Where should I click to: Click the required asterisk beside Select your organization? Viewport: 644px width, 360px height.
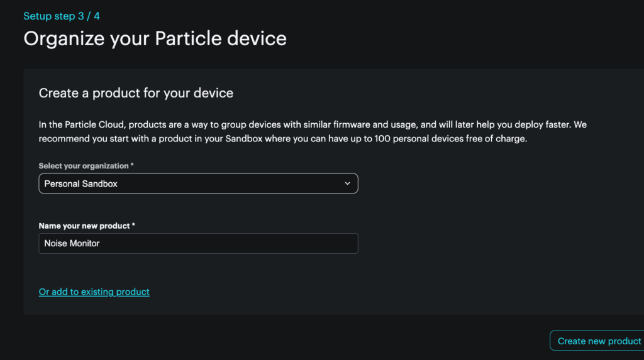[x=133, y=166]
